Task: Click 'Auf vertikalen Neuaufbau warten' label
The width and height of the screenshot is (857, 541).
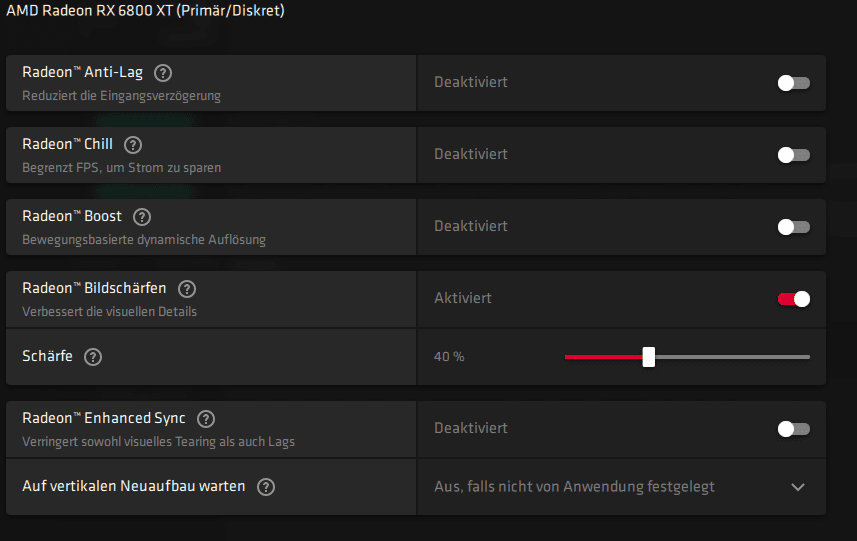Action: coord(134,486)
